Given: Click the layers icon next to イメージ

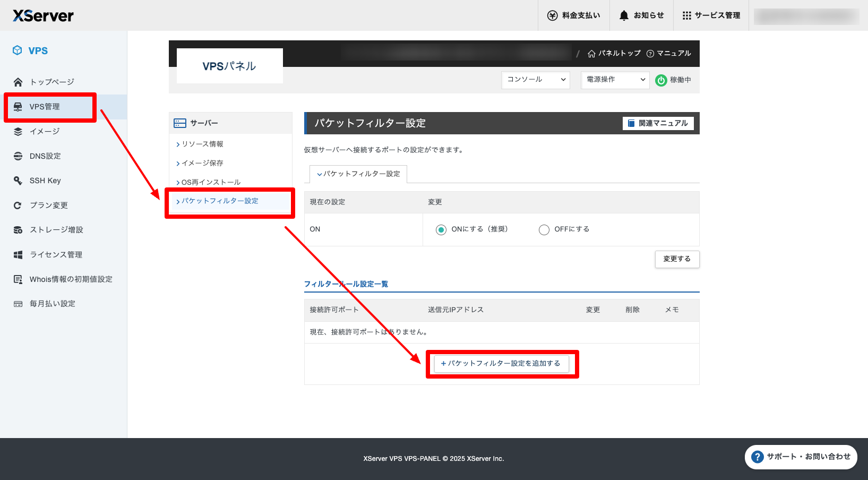Looking at the screenshot, I should [18, 132].
